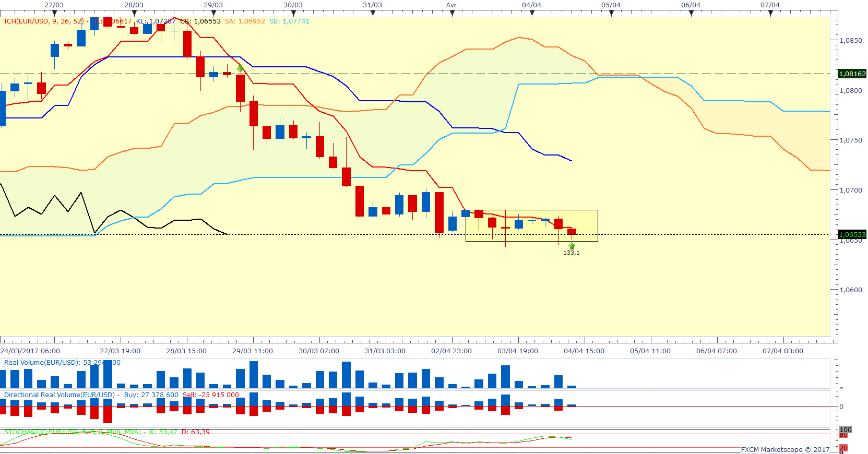Click the 1,08162 price tag on the axis
This screenshot has width=868, height=454.
pyautogui.click(x=852, y=74)
